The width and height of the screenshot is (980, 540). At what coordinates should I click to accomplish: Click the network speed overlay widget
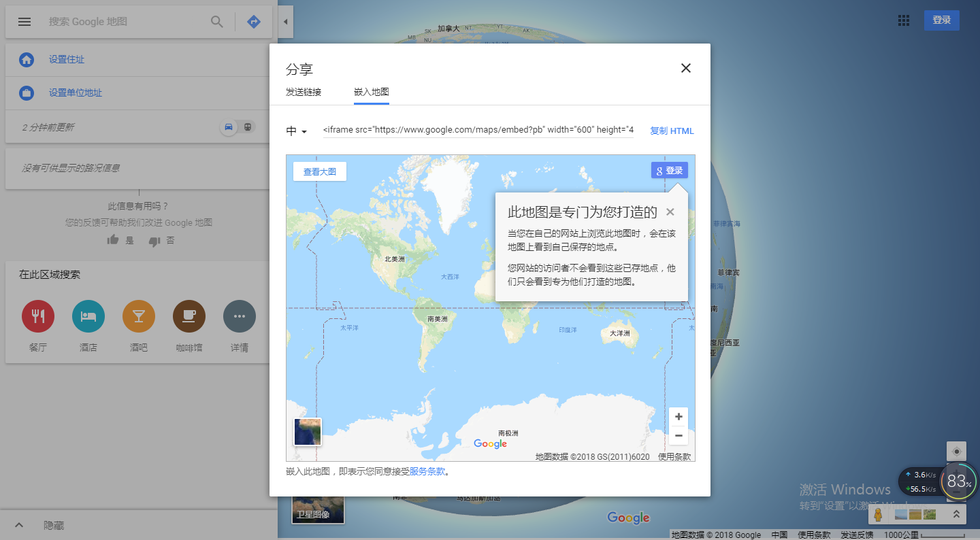coord(921,482)
